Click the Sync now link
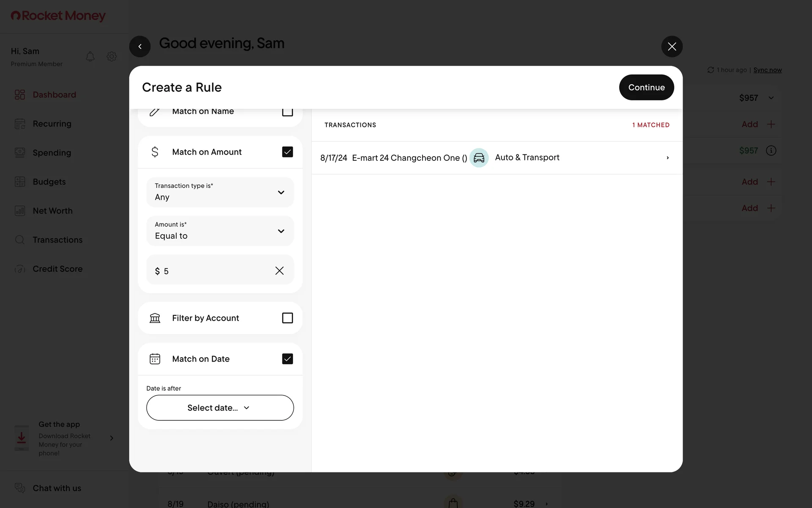Image resolution: width=812 pixels, height=508 pixels. [x=767, y=70]
